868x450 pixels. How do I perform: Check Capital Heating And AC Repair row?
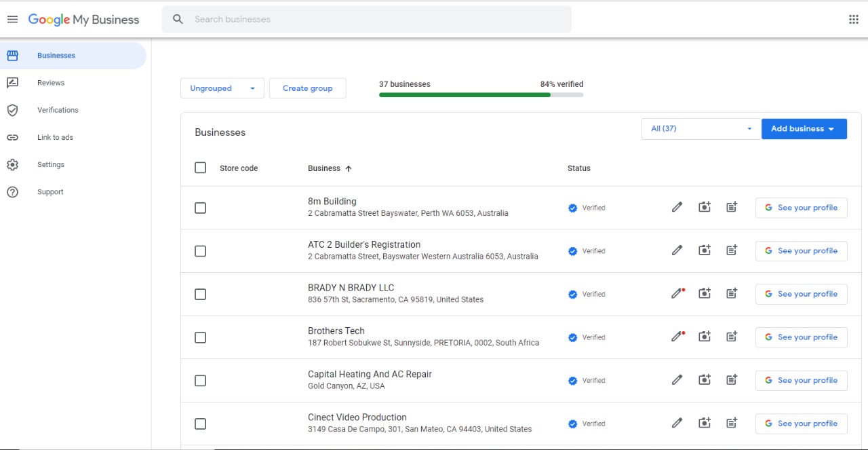(x=200, y=380)
